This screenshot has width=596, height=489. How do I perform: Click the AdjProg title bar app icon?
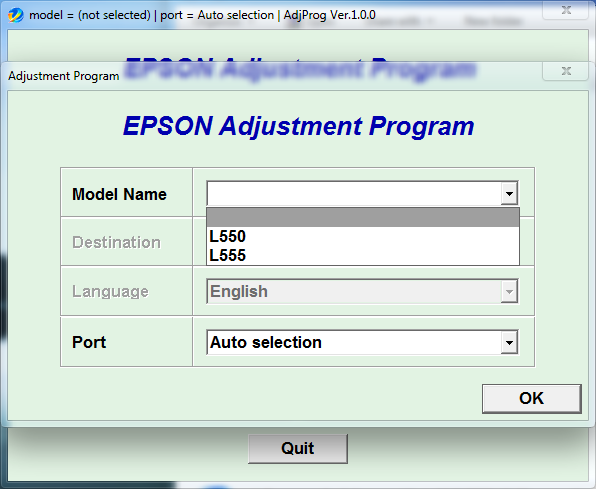16,15
